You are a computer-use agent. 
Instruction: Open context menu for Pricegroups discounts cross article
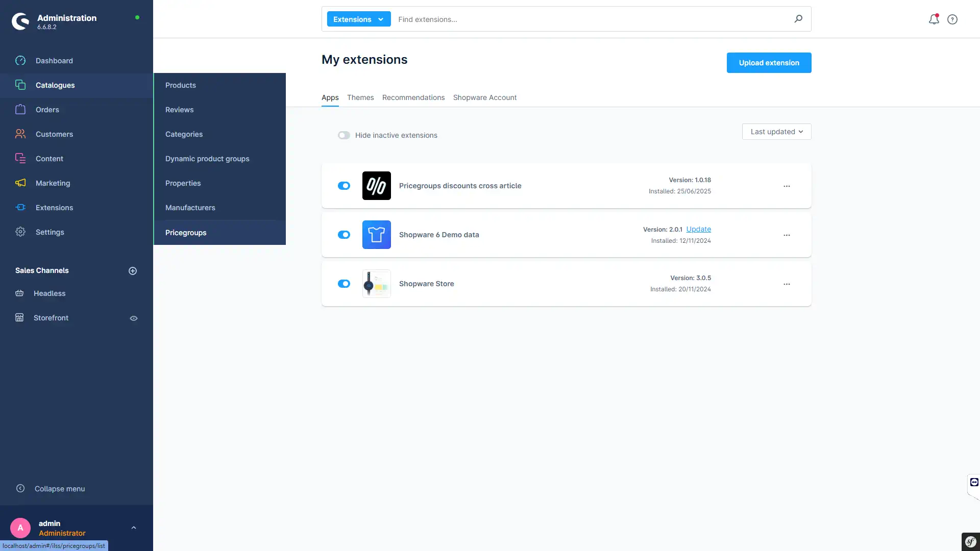pos(787,186)
